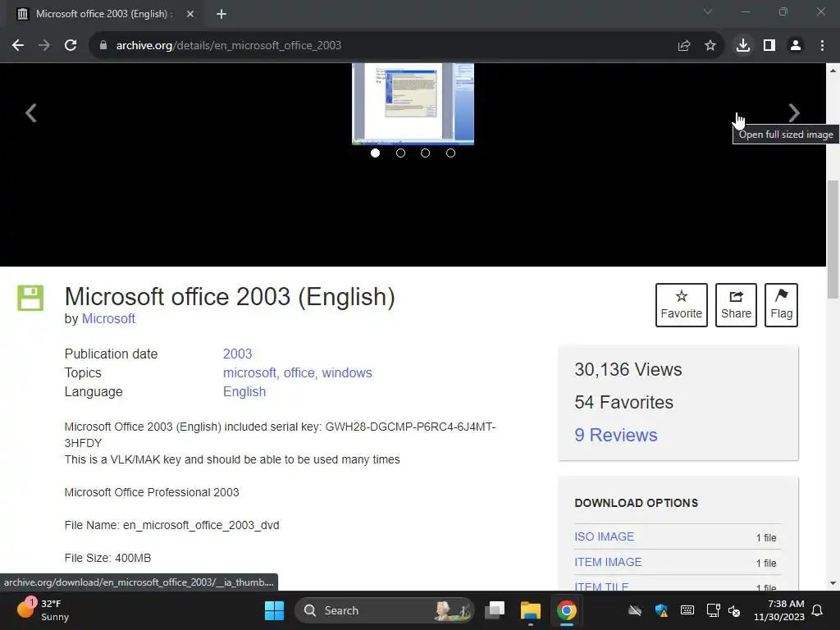
Task: Click the green floppy disk software icon
Action: point(30,298)
